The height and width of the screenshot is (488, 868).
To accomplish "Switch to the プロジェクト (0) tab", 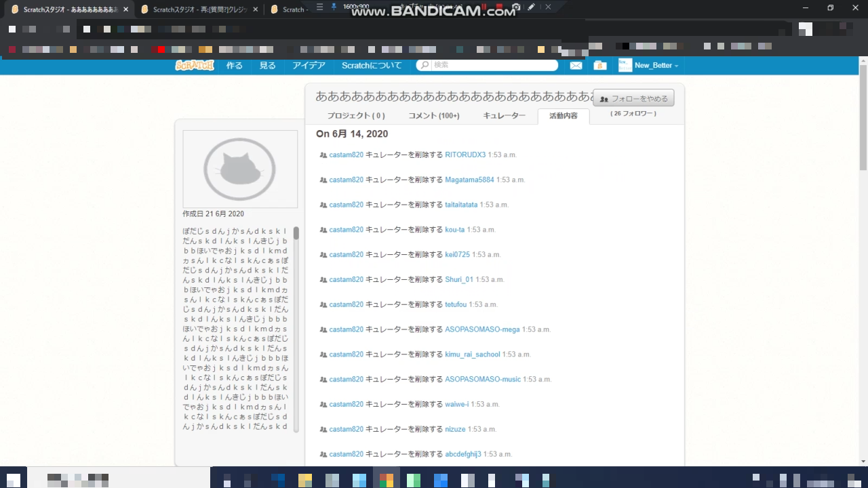I will pos(356,116).
